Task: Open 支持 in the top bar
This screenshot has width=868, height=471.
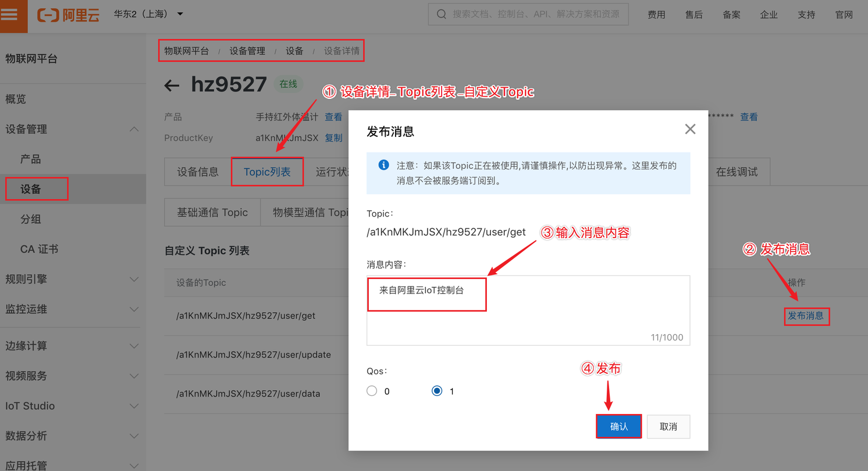Action: pyautogui.click(x=806, y=15)
